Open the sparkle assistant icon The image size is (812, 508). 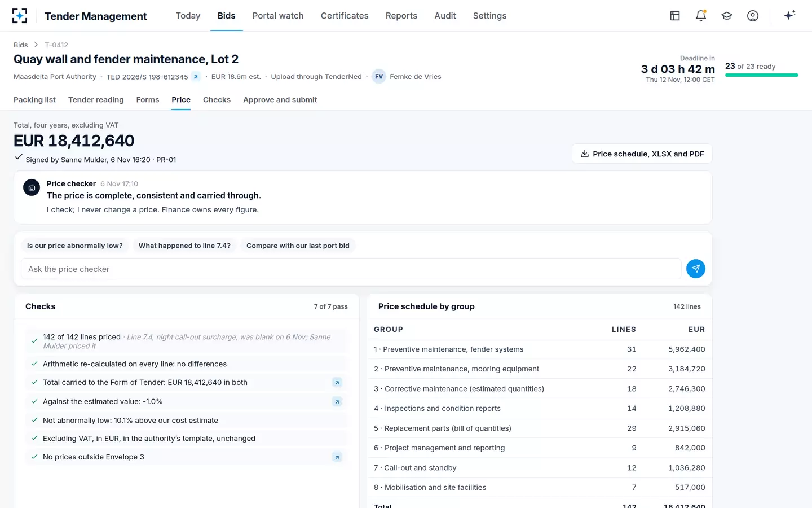(x=789, y=16)
